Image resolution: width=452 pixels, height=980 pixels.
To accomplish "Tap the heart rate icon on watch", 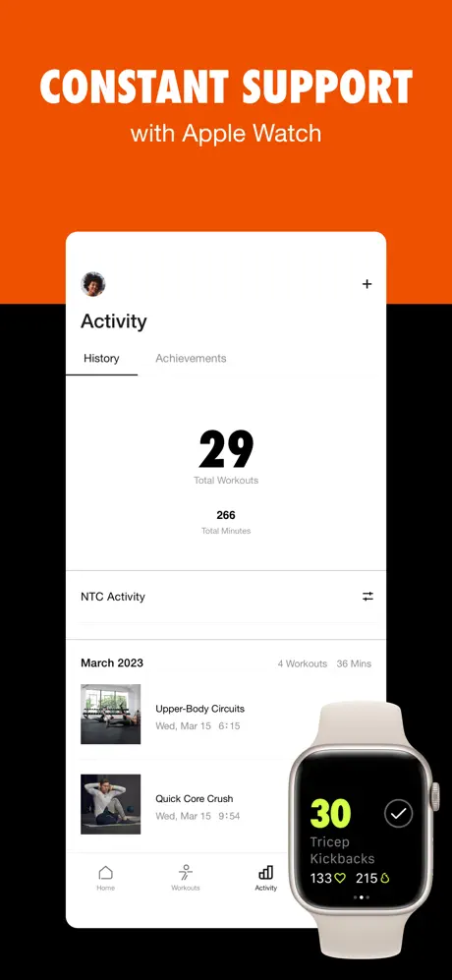I will click(339, 878).
